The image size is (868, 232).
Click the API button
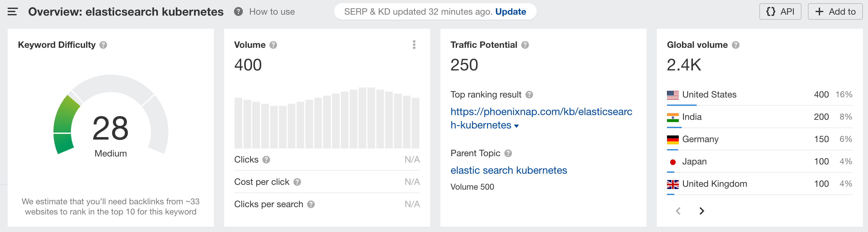[780, 12]
